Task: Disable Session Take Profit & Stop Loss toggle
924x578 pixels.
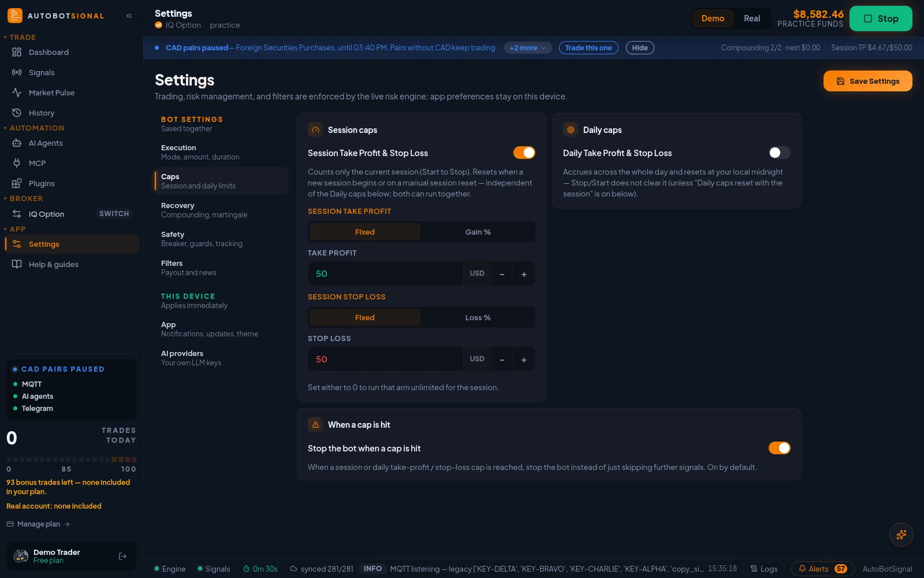Action: point(524,153)
